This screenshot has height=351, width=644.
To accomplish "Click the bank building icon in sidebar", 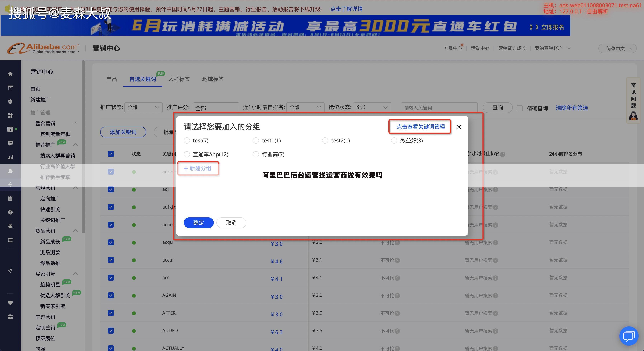I will 10,240.
